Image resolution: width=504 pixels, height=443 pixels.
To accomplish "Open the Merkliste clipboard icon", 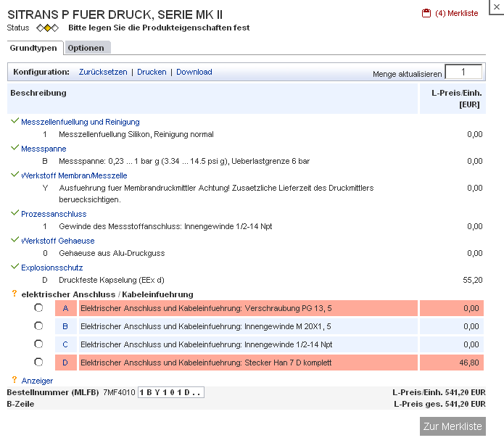I will [426, 13].
